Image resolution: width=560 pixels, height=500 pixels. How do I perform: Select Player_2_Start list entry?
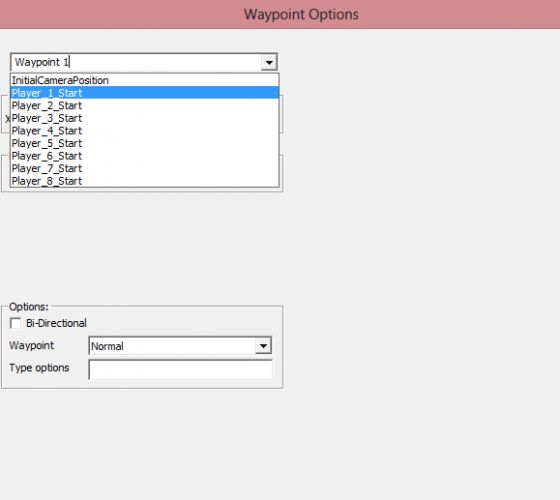coord(145,105)
